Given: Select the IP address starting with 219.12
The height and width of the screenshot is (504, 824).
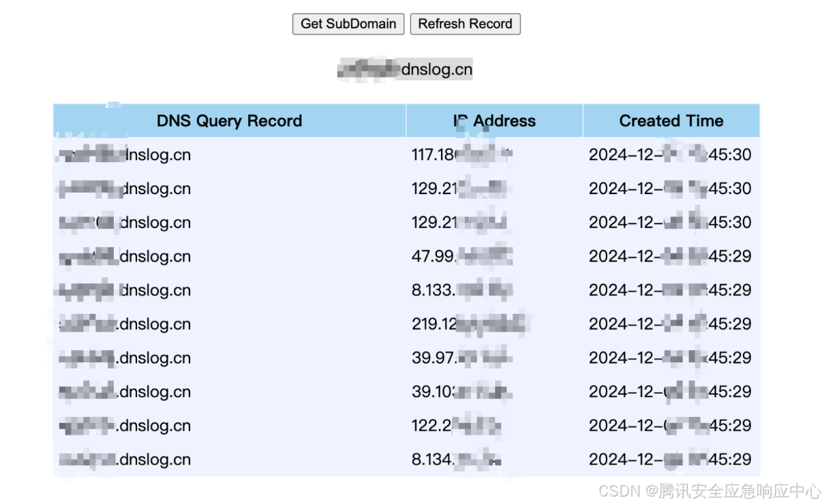Looking at the screenshot, I should click(469, 324).
